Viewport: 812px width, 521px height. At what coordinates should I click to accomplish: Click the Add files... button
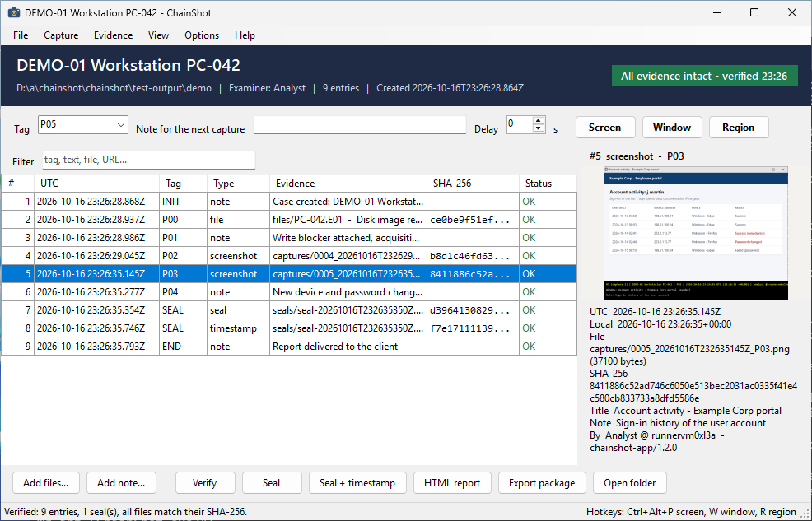coord(45,482)
